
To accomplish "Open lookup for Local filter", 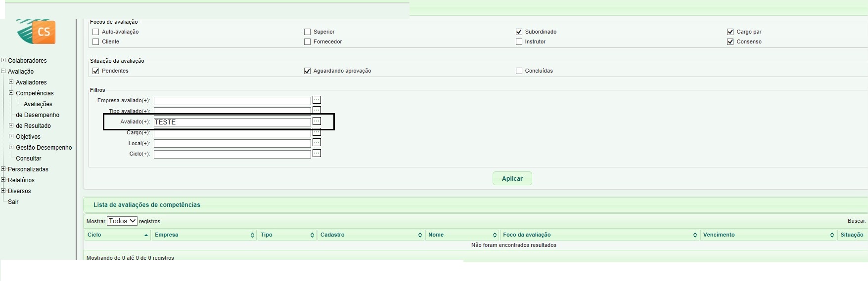I will [317, 143].
